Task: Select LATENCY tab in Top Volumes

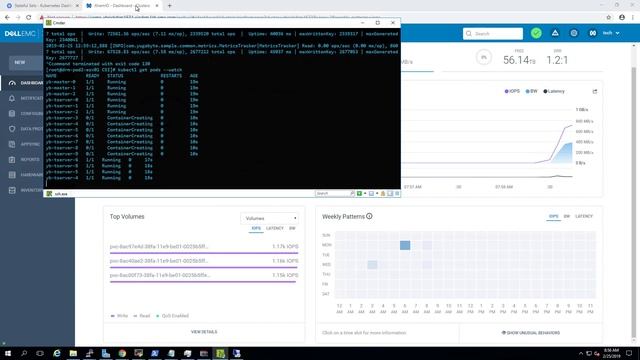Action: tap(275, 229)
